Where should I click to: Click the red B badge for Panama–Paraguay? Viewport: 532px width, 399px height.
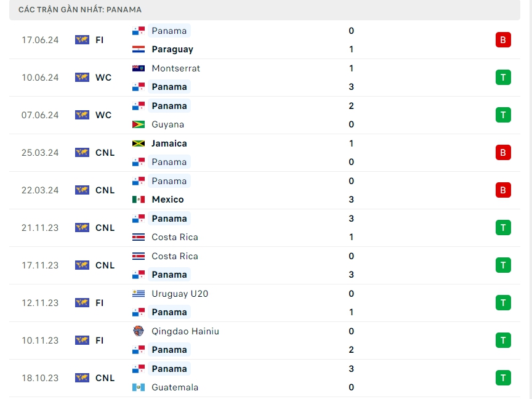(x=503, y=40)
